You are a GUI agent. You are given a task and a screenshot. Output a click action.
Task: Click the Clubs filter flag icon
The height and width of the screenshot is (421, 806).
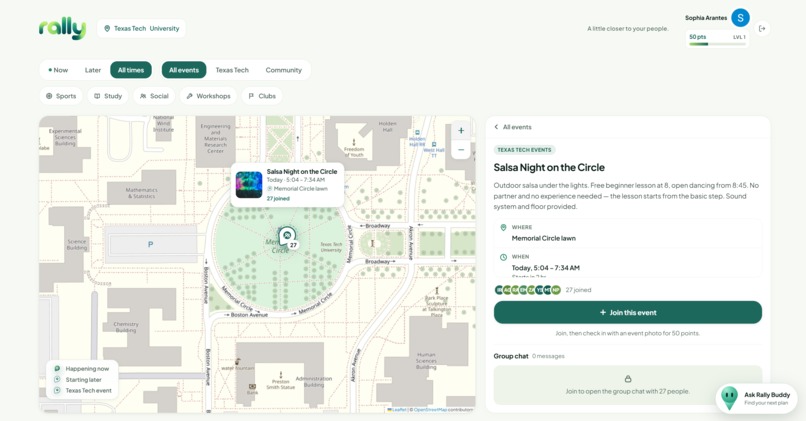[x=251, y=96]
